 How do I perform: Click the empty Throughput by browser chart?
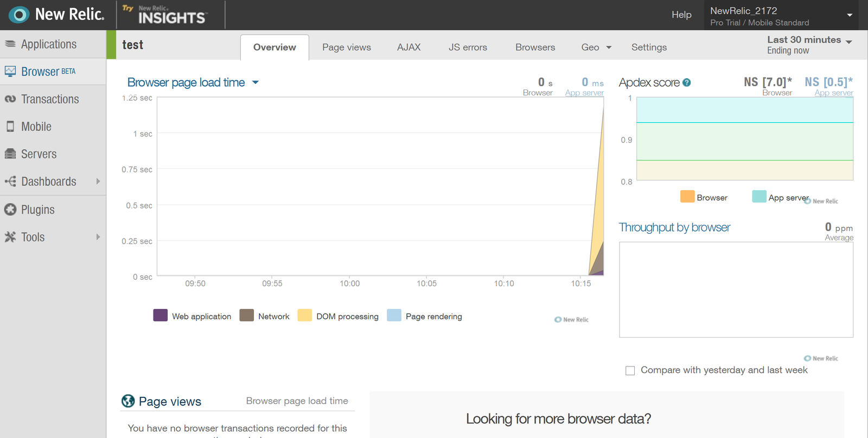pos(736,289)
